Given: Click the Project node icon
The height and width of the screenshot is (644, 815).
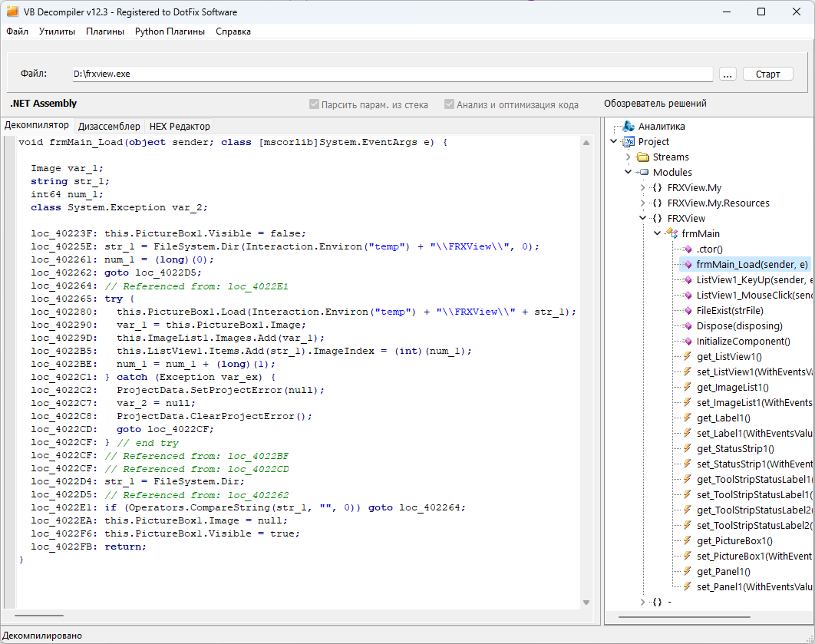Looking at the screenshot, I should pyautogui.click(x=629, y=141).
